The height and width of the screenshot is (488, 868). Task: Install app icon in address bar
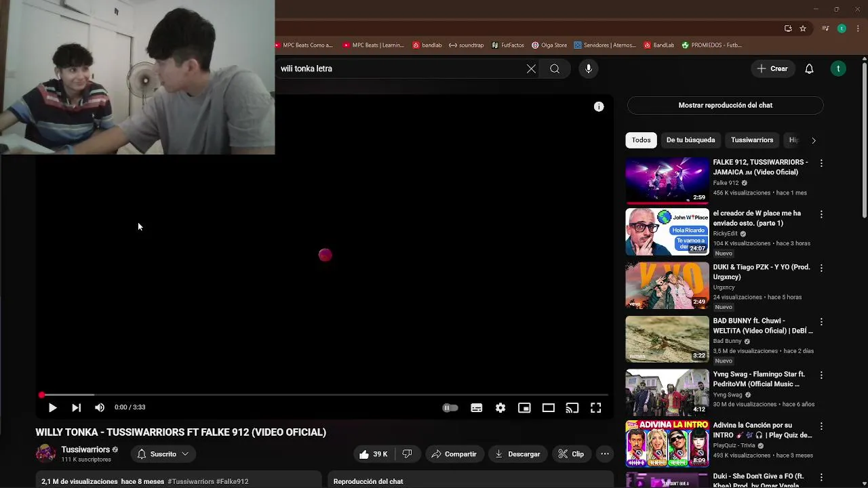[788, 28]
